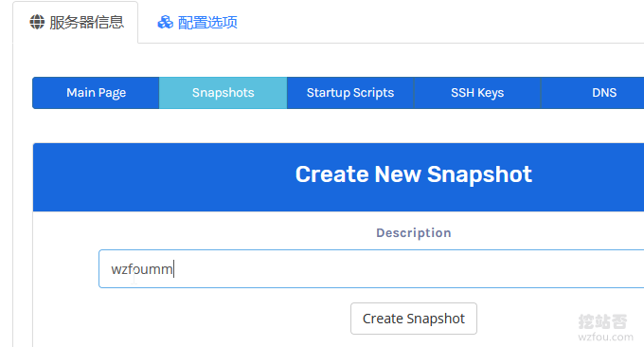Go to the Main Page tab
The height and width of the screenshot is (347, 644).
[96, 93]
